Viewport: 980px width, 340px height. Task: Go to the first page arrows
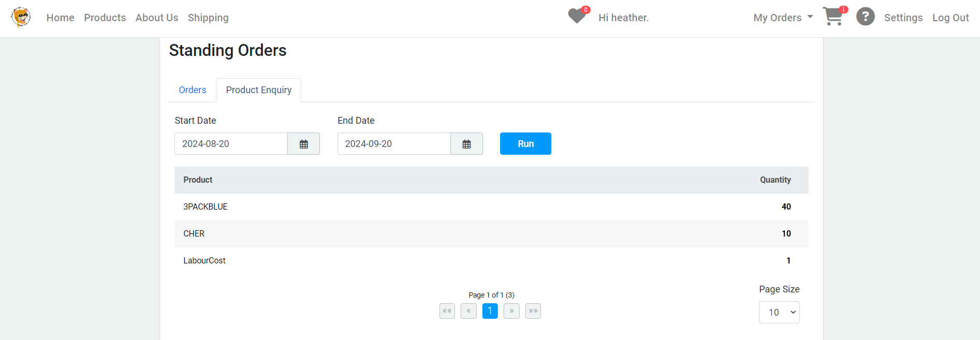tap(447, 311)
